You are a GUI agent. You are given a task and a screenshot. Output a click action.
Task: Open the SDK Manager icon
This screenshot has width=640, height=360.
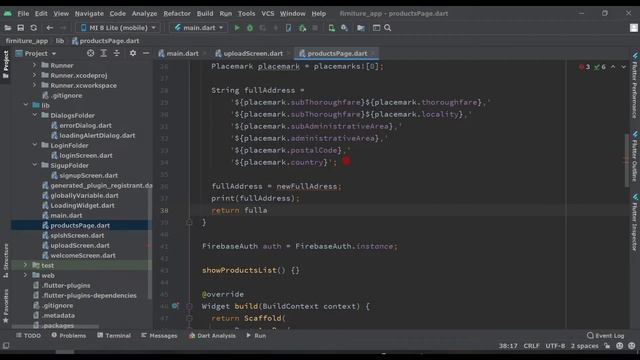point(344,28)
